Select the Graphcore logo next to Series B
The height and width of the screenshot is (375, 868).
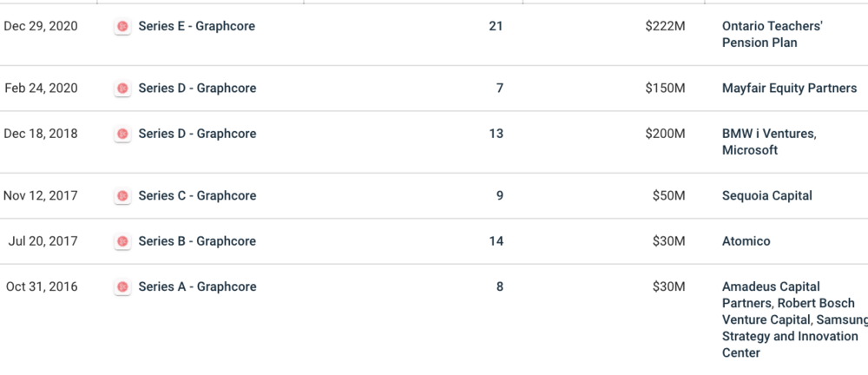tap(122, 241)
